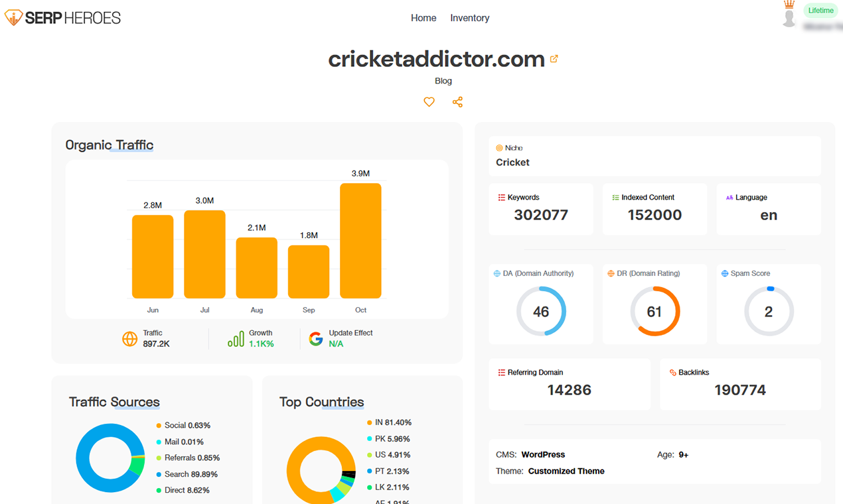Select the Sep traffic bar
This screenshot has width=843, height=504.
[309, 272]
